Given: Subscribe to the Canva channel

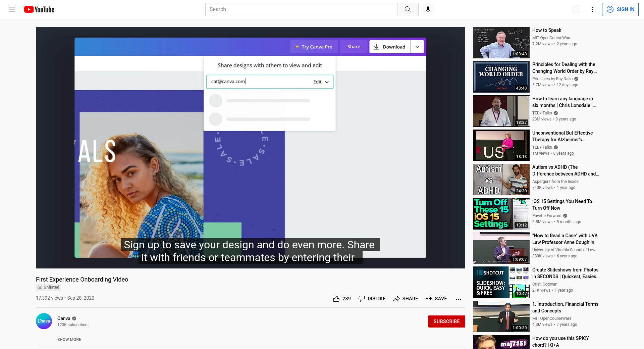Looking at the screenshot, I should 446,321.
